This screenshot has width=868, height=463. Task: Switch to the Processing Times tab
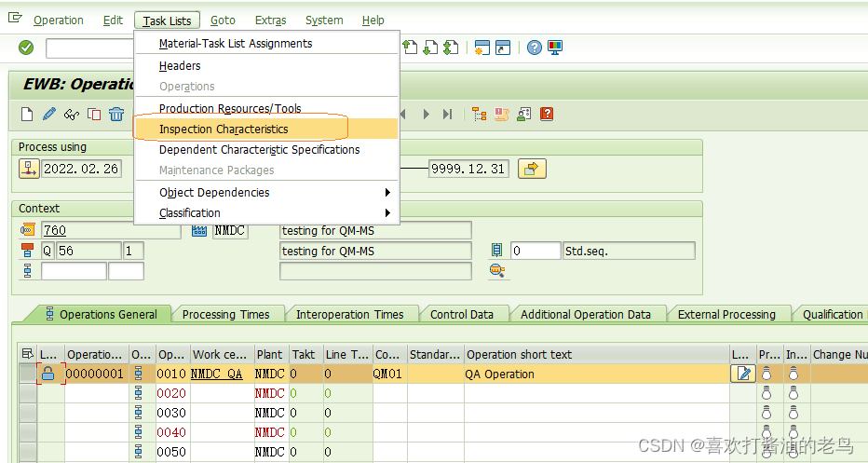(225, 315)
